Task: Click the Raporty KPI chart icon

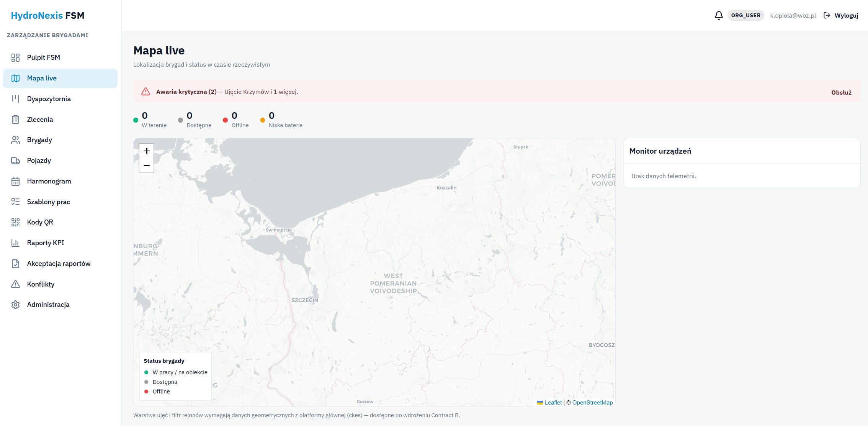Action: 15,243
